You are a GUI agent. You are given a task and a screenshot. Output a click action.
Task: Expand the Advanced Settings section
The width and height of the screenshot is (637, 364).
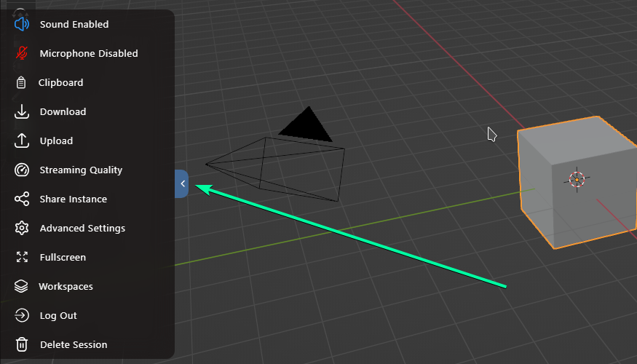point(82,228)
